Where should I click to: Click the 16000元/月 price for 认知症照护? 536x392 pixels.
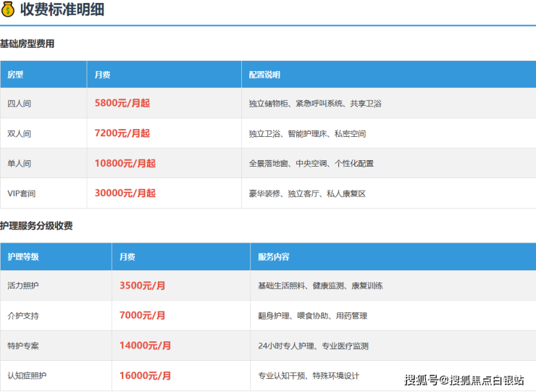pyautogui.click(x=145, y=376)
